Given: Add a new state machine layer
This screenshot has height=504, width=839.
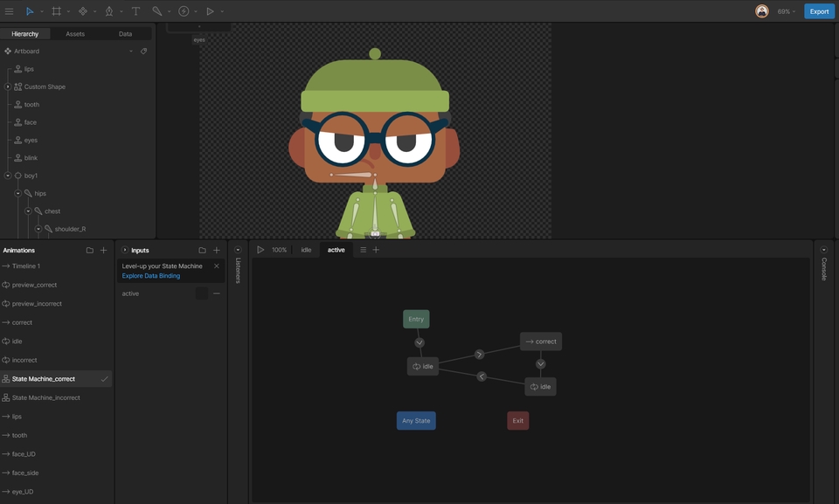Looking at the screenshot, I should [376, 250].
